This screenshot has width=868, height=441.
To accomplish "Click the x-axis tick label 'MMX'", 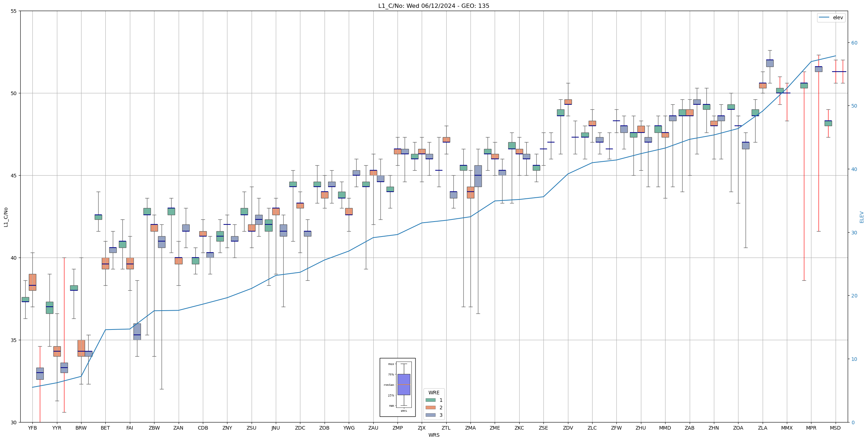I will (787, 428).
